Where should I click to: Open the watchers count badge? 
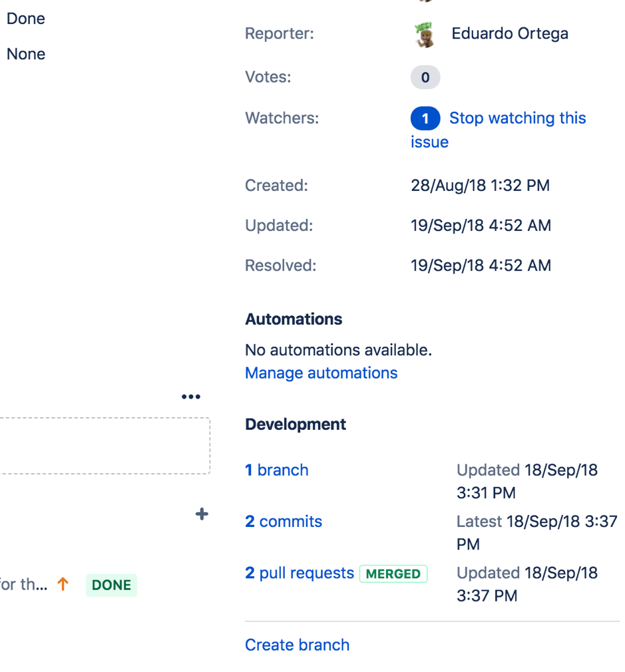[425, 119]
